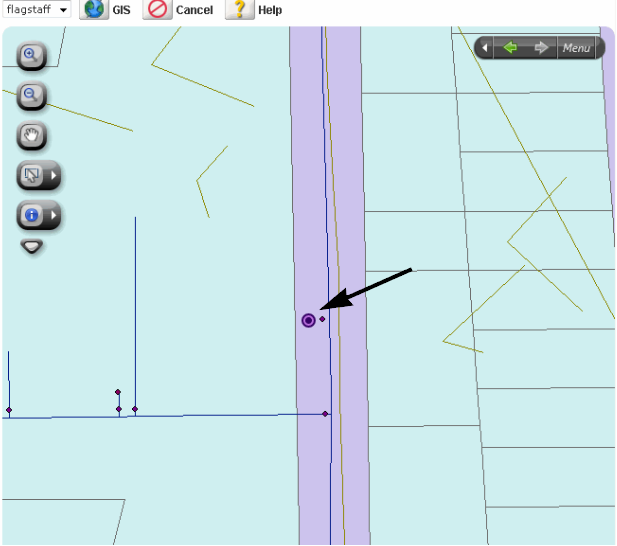The width and height of the screenshot is (617, 546).
Task: Open the flagstaff dropdown
Action: 37,10
